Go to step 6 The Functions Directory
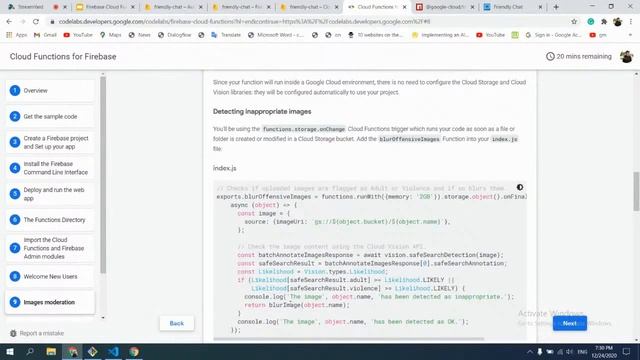The height and width of the screenshot is (360, 640). coord(50,220)
